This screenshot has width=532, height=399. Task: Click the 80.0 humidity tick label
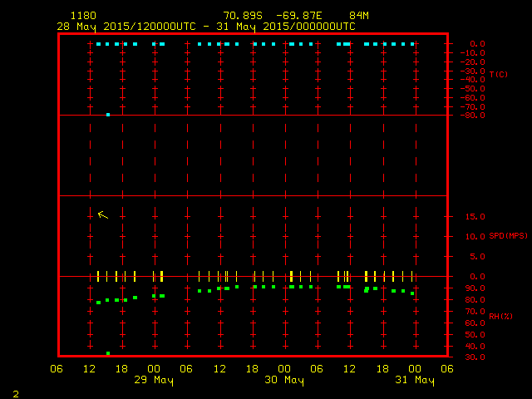coord(475,300)
